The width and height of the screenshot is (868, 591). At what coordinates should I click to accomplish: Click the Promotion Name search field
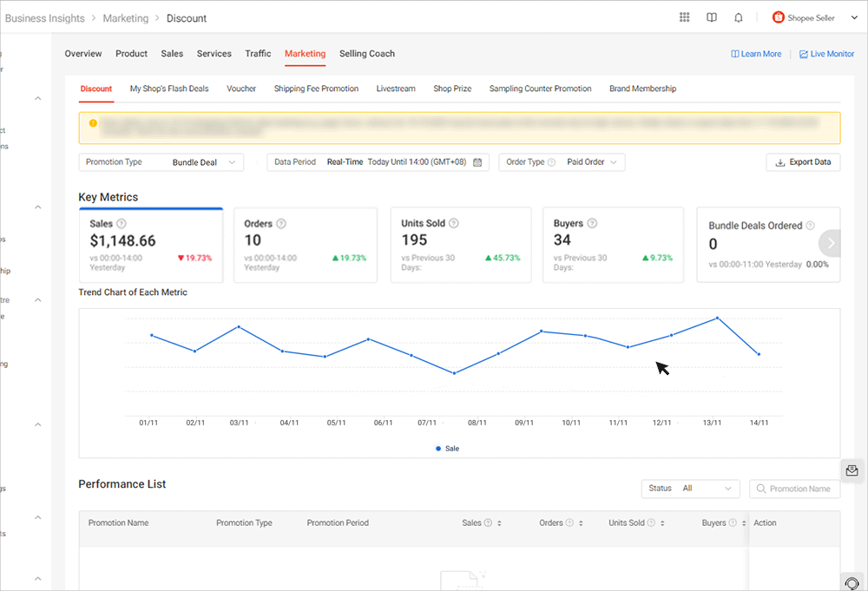pyautogui.click(x=799, y=489)
